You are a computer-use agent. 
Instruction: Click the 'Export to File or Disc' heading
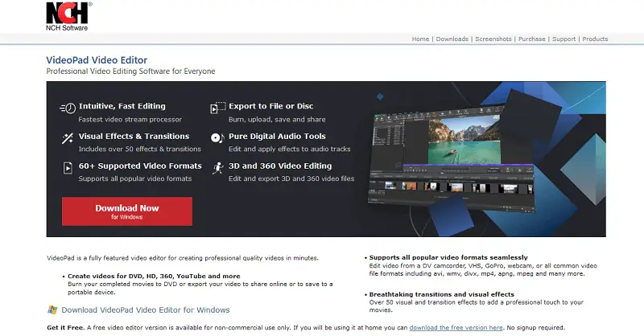(271, 106)
